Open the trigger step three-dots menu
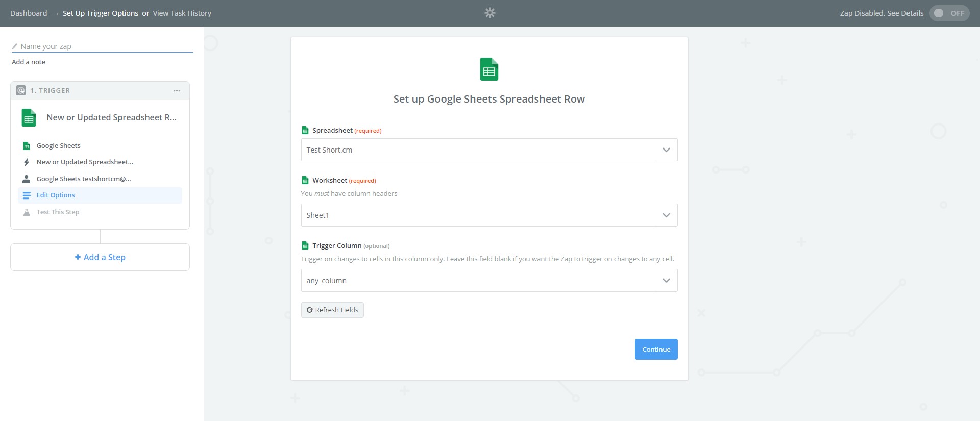Image resolution: width=980 pixels, height=421 pixels. coord(177,91)
